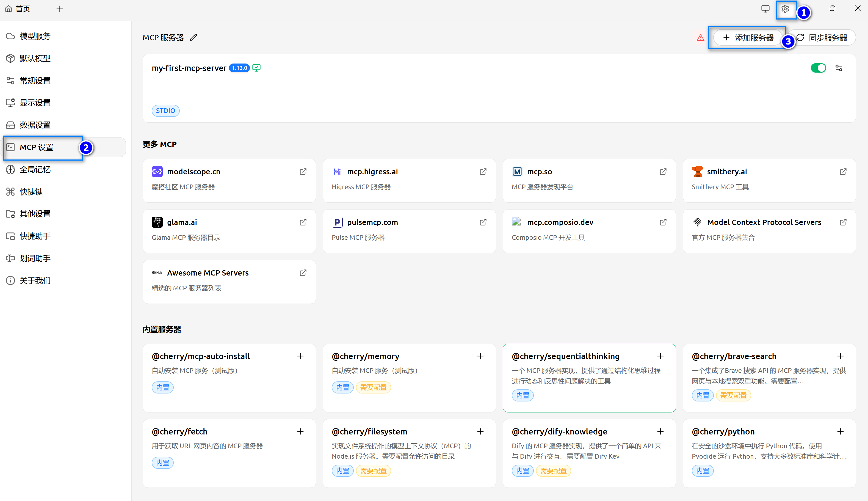Image resolution: width=868 pixels, height=501 pixels.
Task: Select the 更多 MCP heading text
Action: (x=160, y=144)
